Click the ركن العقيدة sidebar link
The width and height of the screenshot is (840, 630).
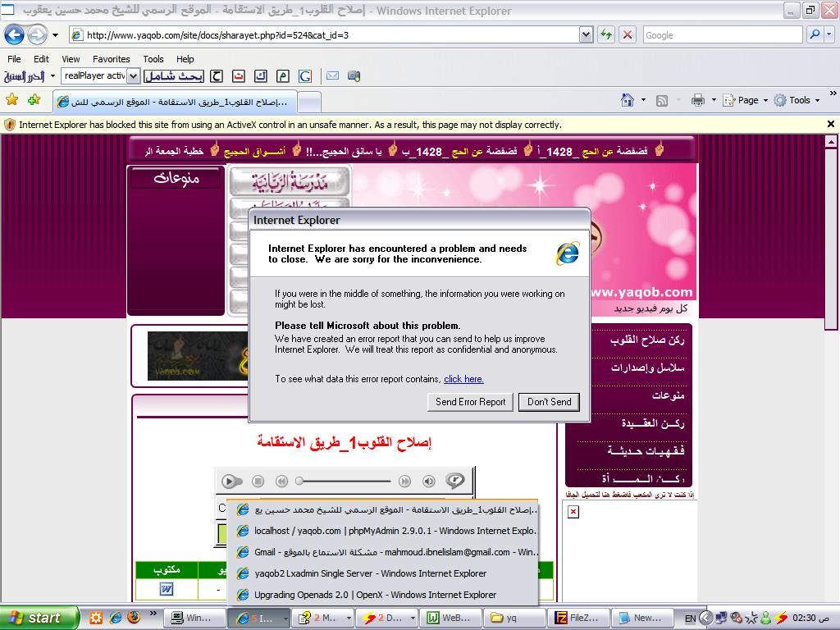point(652,423)
